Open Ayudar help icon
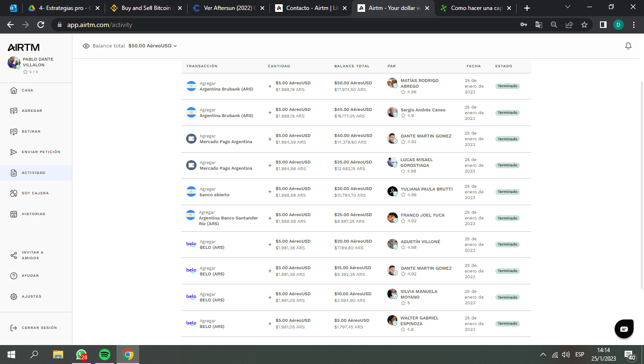 (14, 276)
